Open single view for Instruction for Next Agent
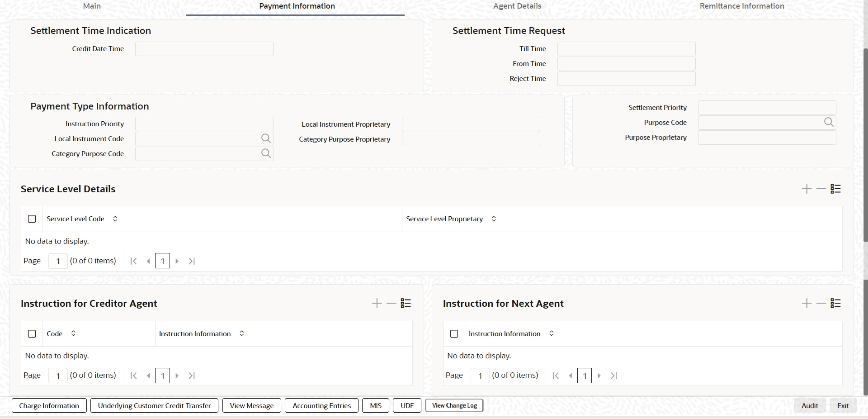Screen dimensions: 868x419 835,303
